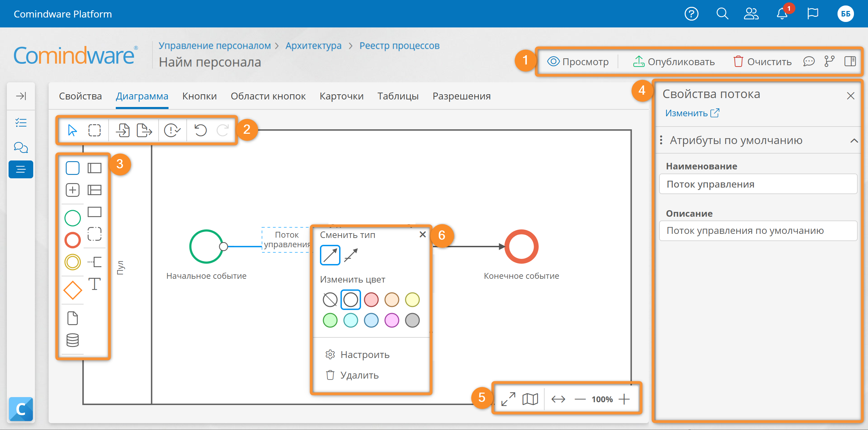Open comments speech bubble in top toolbar
This screenshot has width=868, height=430.
tap(809, 62)
